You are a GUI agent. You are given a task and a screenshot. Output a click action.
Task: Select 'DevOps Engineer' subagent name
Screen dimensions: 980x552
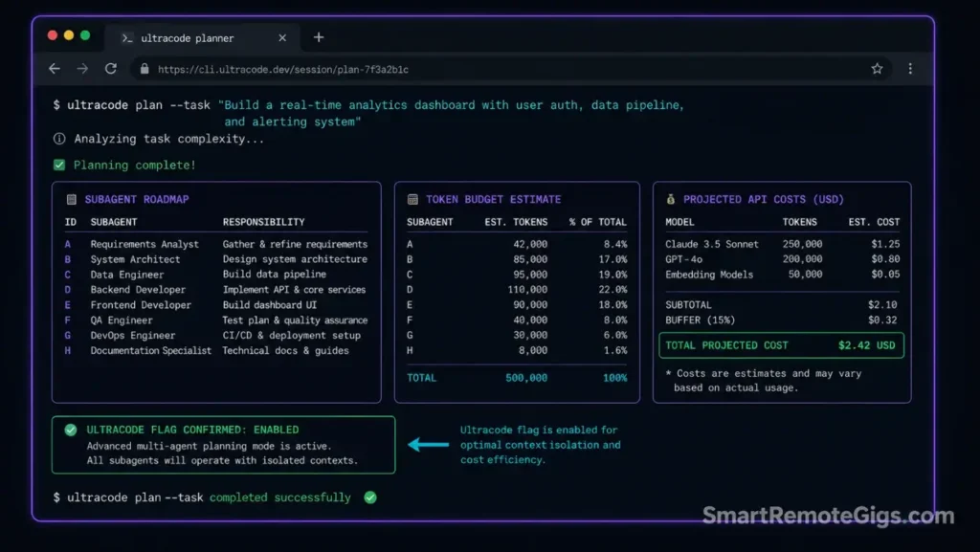pos(132,336)
